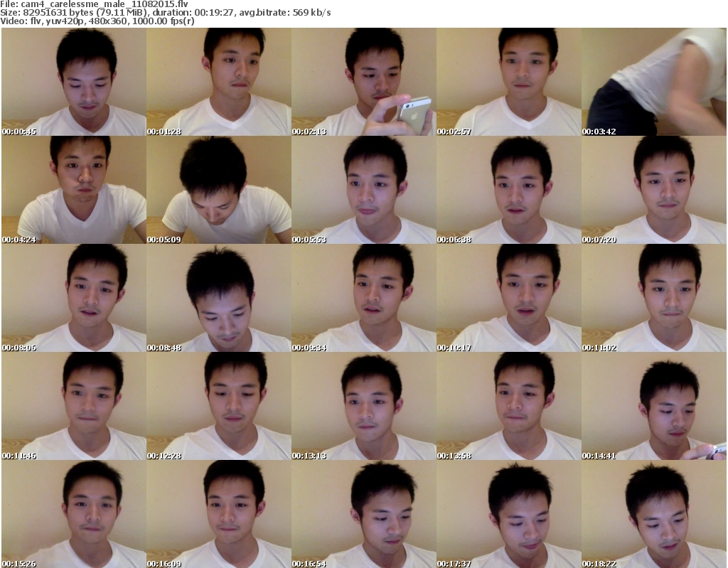Click the frame at timestamp 00:17:37
728x568 pixels.
pos(509,514)
